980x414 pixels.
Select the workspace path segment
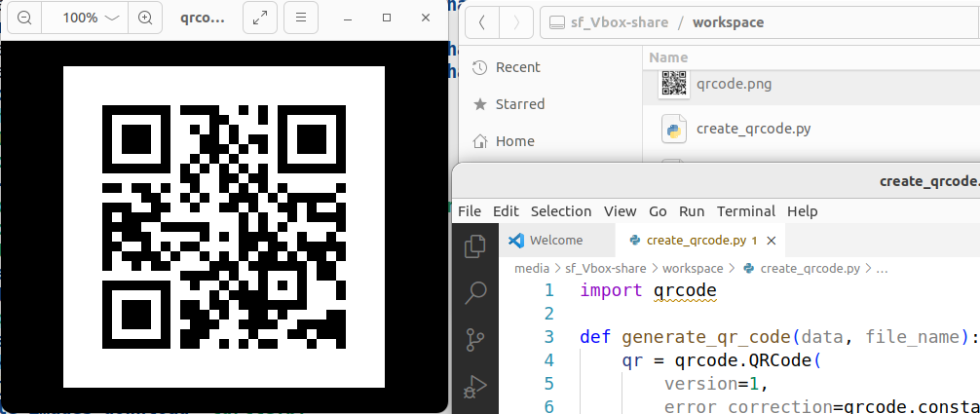click(x=728, y=22)
